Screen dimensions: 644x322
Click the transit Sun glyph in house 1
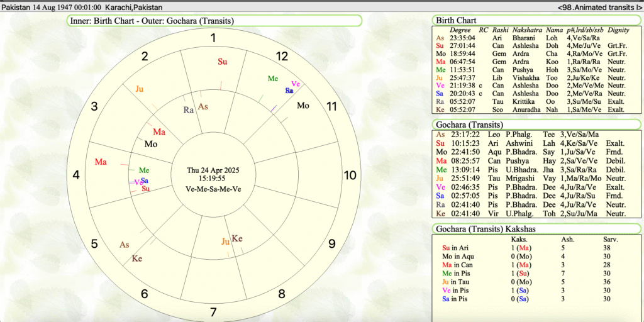223,62
